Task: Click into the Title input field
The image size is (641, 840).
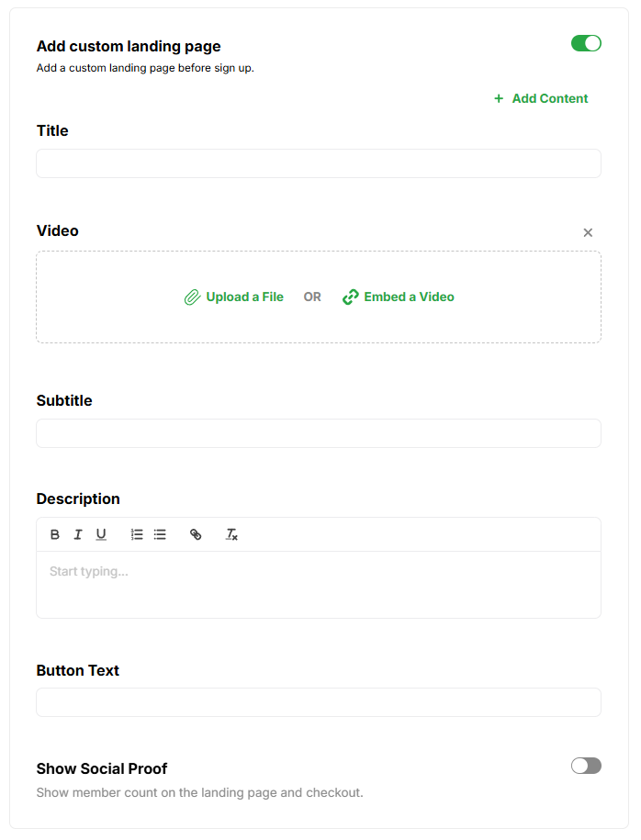Action: tap(318, 163)
